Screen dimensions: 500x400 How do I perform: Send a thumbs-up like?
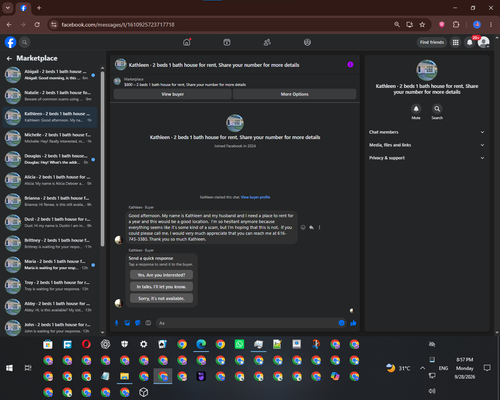(x=353, y=323)
